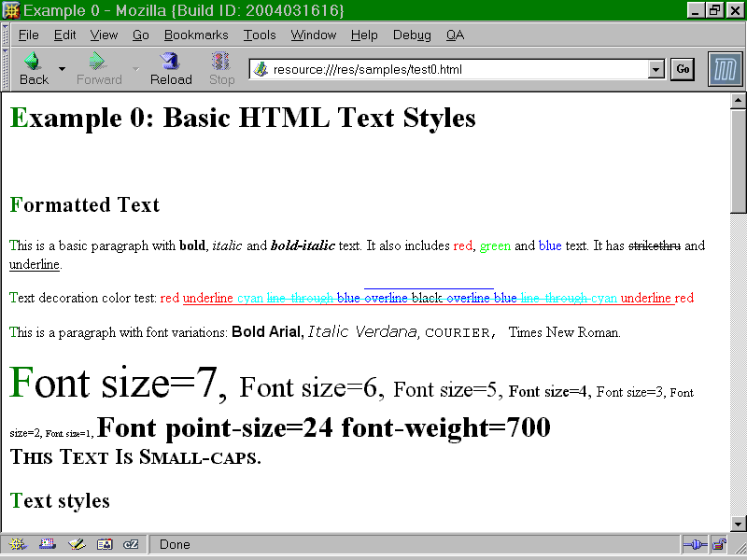Image resolution: width=747 pixels, height=560 pixels.
Task: Open the Tools menu
Action: 260,35
